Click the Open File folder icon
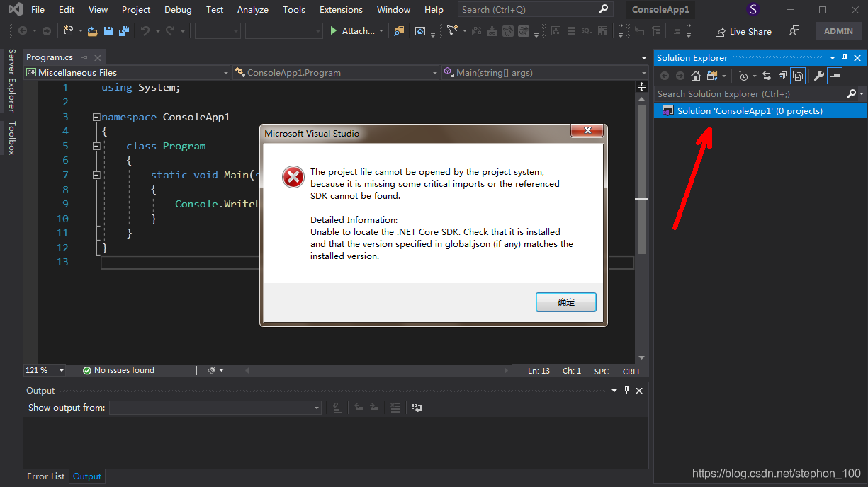The image size is (868, 487). (x=93, y=31)
